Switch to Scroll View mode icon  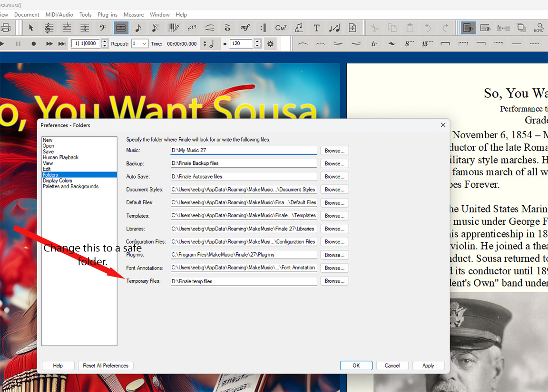(x=485, y=28)
